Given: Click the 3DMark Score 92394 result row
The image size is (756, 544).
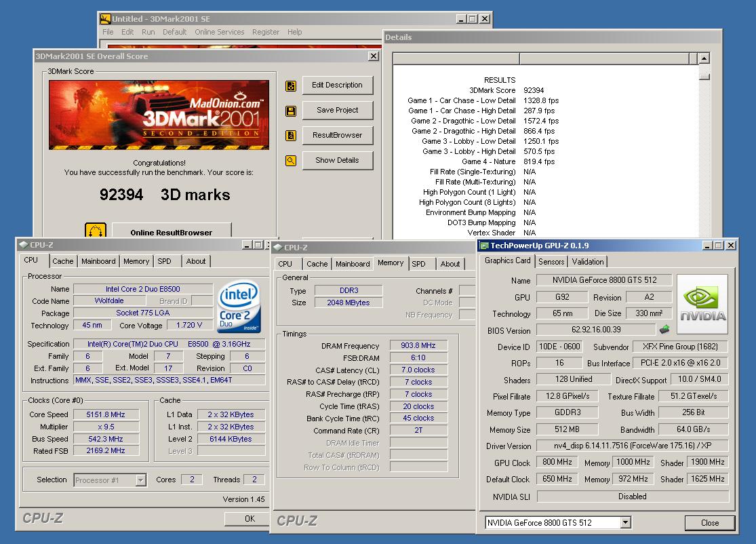Looking at the screenshot, I should (506, 90).
